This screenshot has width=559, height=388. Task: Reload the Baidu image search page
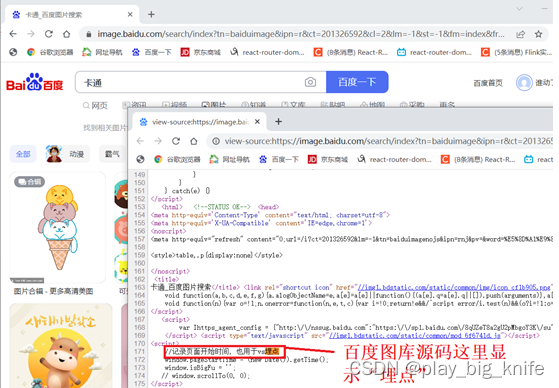pos(49,34)
